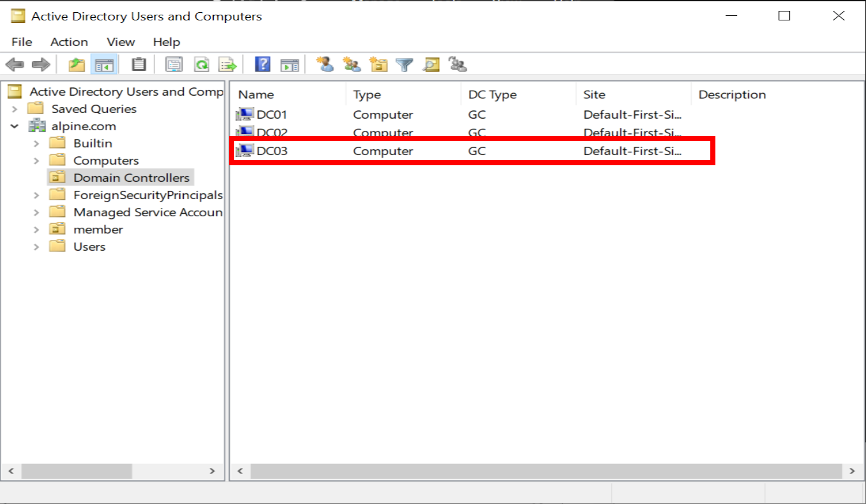
Task: Select Domain Controllers in the tree
Action: [x=131, y=177]
